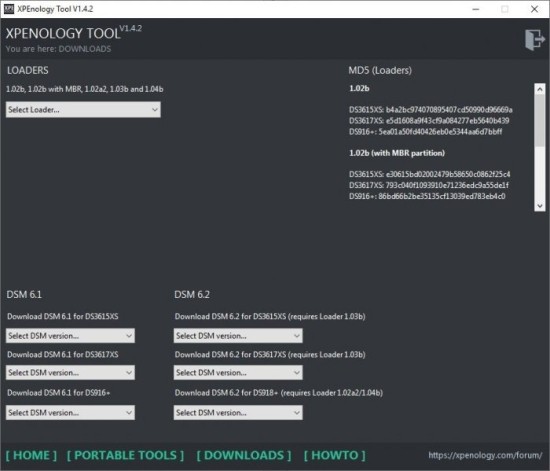This screenshot has width=550, height=471.
Task: Close the XPEnology Tool window
Action: [534, 9]
